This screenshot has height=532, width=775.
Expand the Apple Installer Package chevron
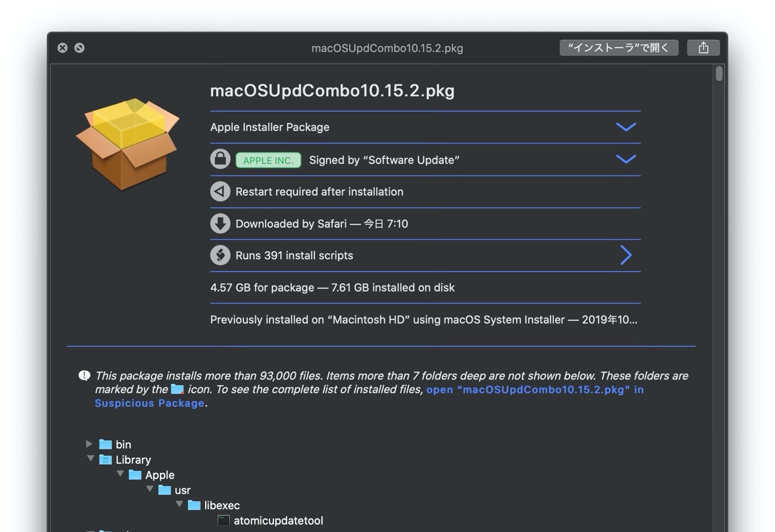[626, 127]
